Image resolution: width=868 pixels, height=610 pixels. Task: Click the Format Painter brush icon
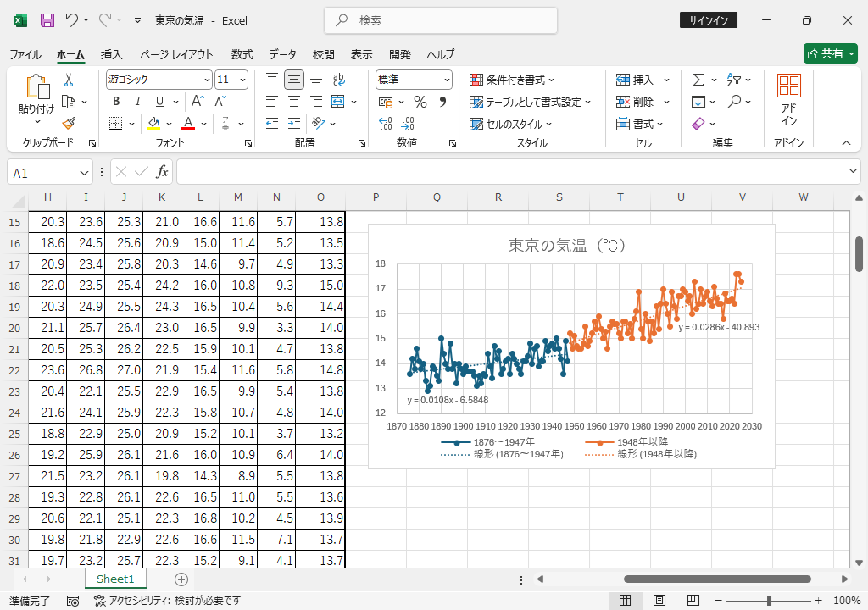(x=69, y=124)
